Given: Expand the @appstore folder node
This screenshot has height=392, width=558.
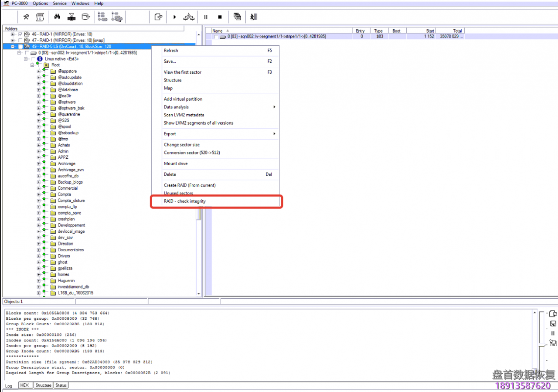Looking at the screenshot, I should point(38,71).
